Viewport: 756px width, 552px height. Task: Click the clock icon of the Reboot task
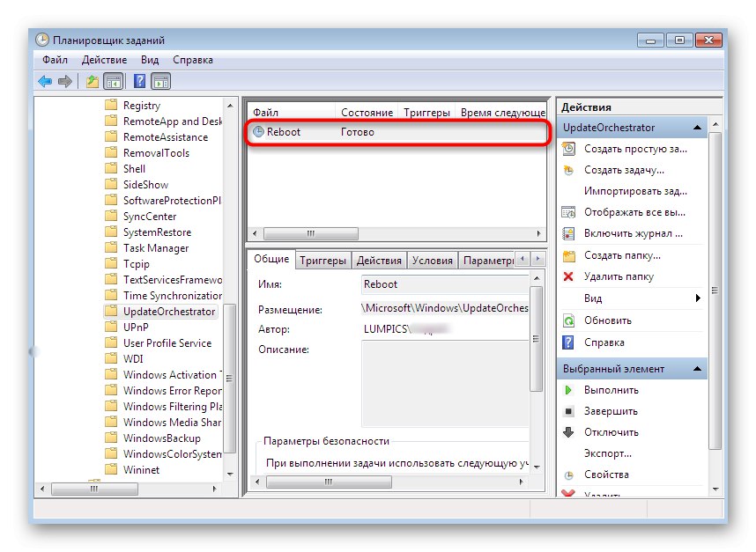click(259, 131)
